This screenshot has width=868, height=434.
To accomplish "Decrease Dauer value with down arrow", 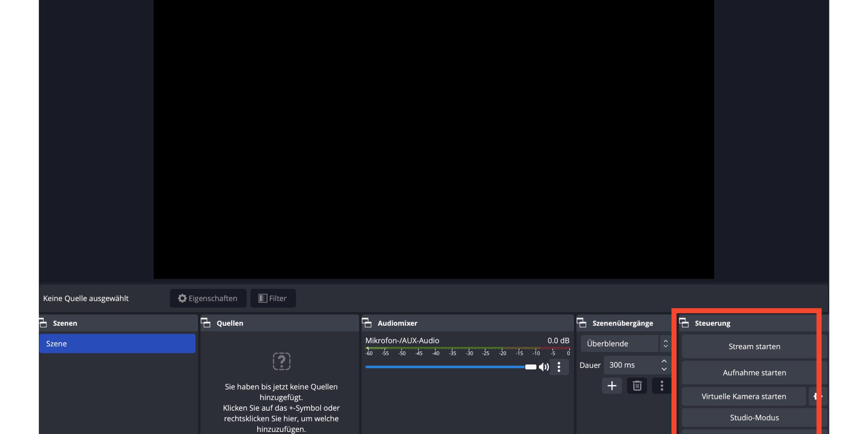I will pos(664,369).
